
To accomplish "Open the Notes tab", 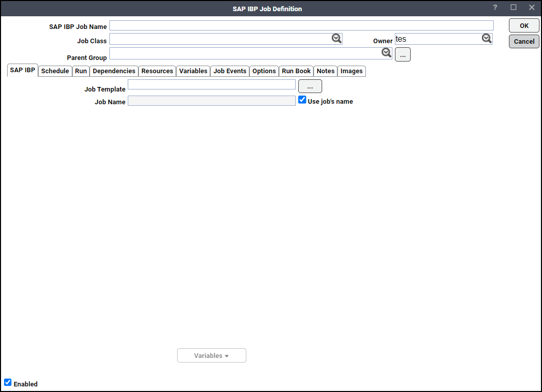I will 326,71.
